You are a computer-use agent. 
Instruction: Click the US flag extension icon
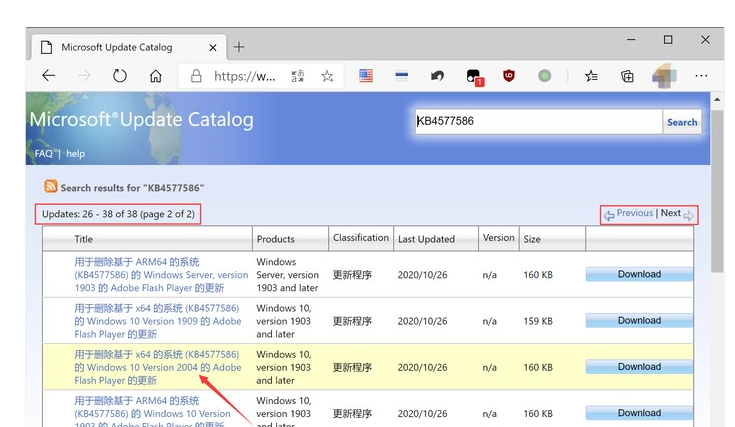pos(366,75)
